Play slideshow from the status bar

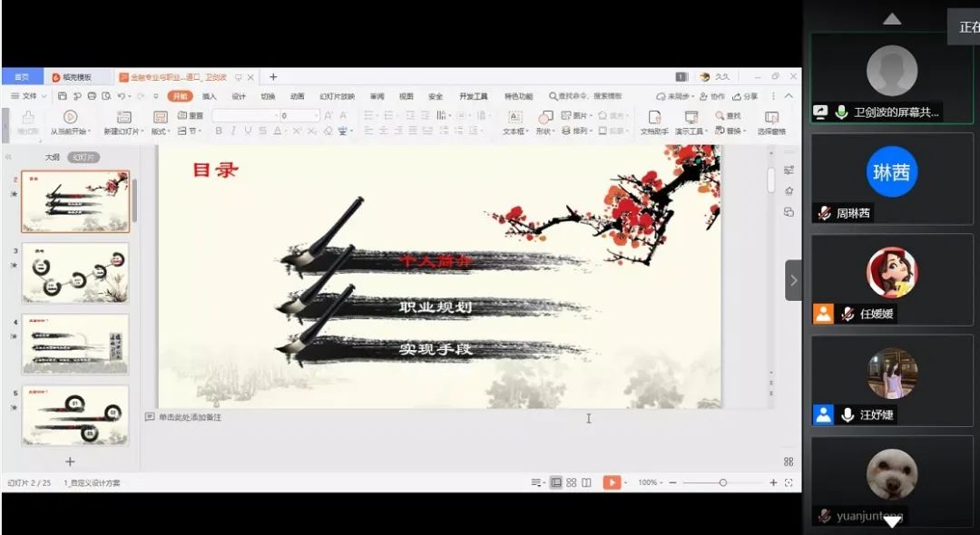click(612, 482)
